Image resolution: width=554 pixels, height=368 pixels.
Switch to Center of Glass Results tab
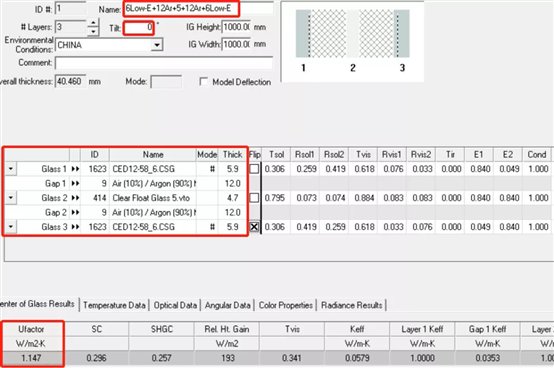[37, 304]
